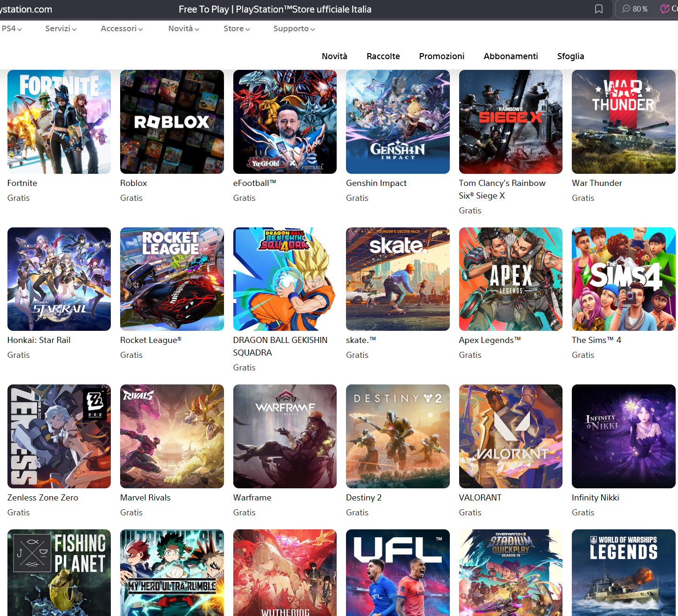The height and width of the screenshot is (616, 678).
Task: Open the Genshin Impact cover art
Action: [398, 122]
